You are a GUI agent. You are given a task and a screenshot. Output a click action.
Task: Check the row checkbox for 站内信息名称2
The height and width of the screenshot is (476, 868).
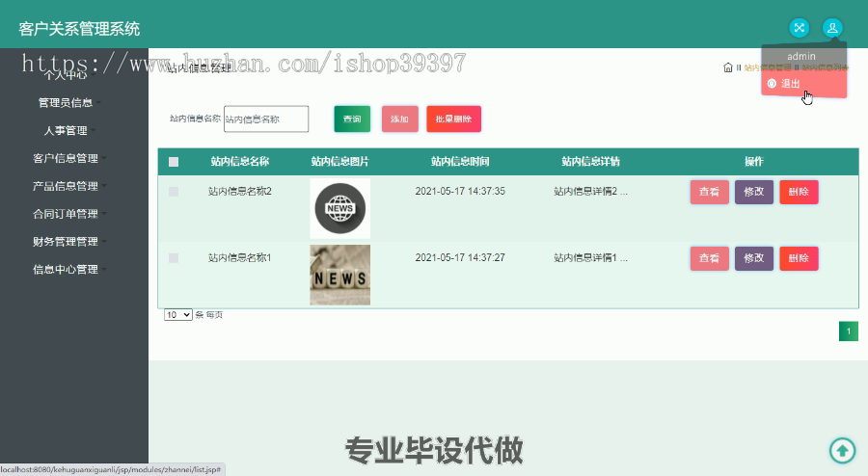174,192
